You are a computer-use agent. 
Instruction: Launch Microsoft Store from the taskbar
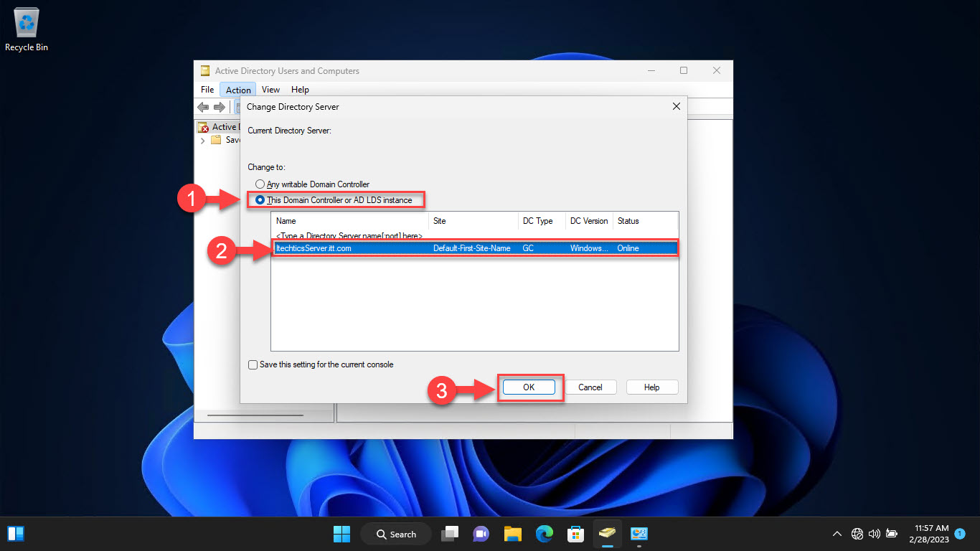coord(575,534)
